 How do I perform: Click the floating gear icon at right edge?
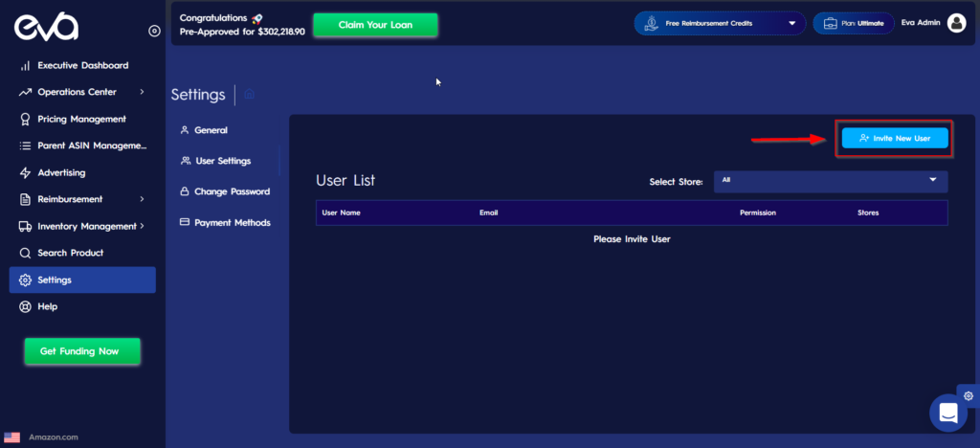click(x=969, y=395)
